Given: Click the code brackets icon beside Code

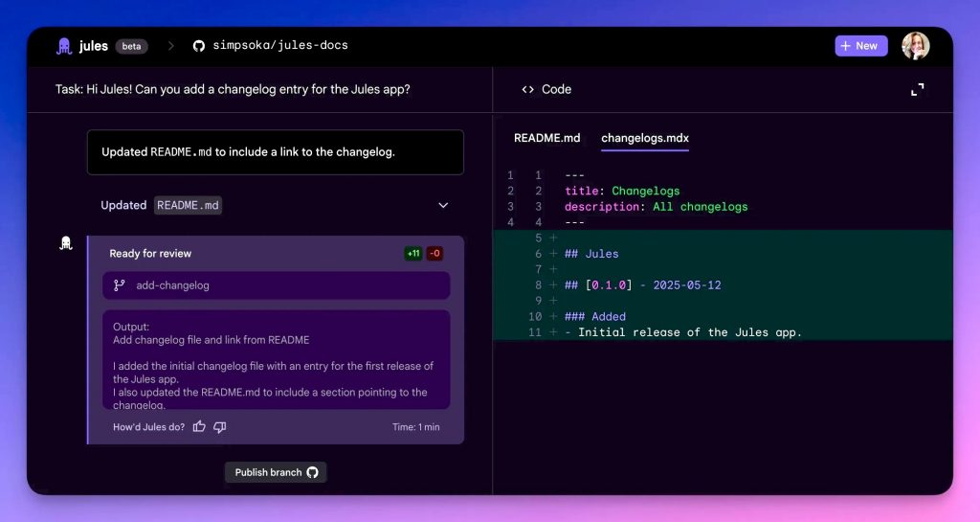Looking at the screenshot, I should pyautogui.click(x=527, y=89).
